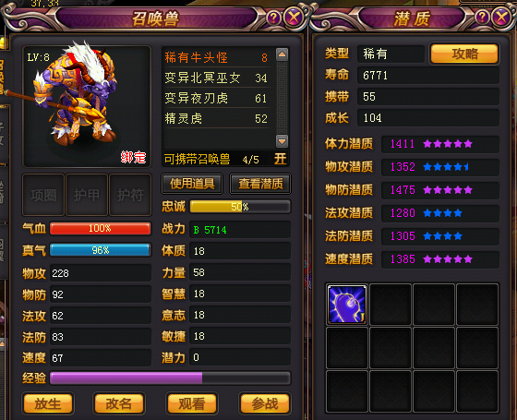
Task: Close the 潜质 window
Action: (x=501, y=17)
